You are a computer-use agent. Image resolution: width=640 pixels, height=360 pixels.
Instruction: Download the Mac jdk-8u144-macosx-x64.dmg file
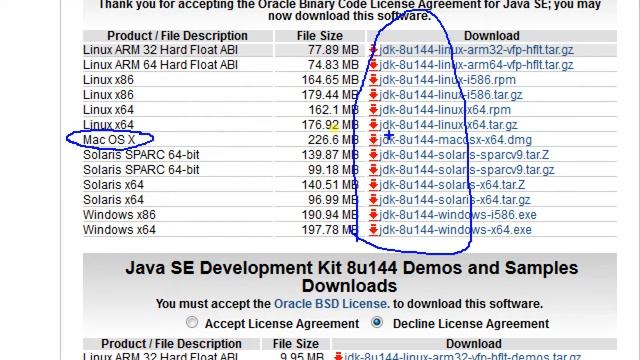456,140
